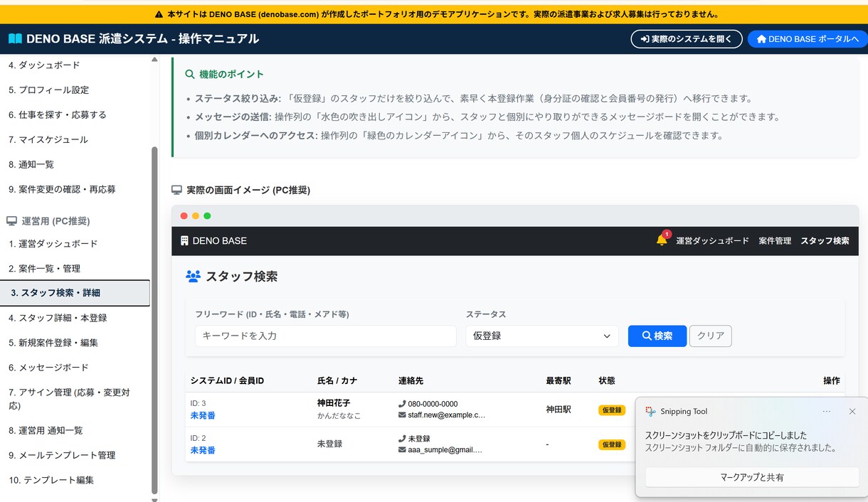Open sidebar item 5. 新規案件登録・編集
The height and width of the screenshot is (502, 868).
click(75, 343)
